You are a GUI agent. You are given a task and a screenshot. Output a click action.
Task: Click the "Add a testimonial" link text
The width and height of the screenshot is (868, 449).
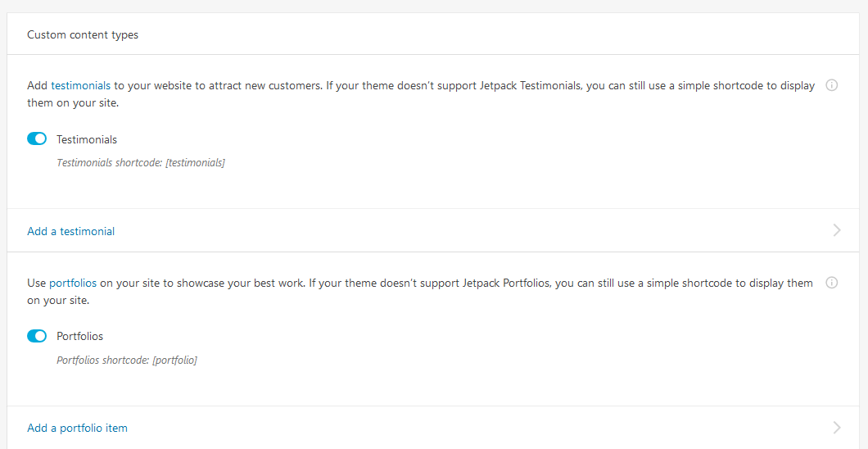click(x=71, y=231)
